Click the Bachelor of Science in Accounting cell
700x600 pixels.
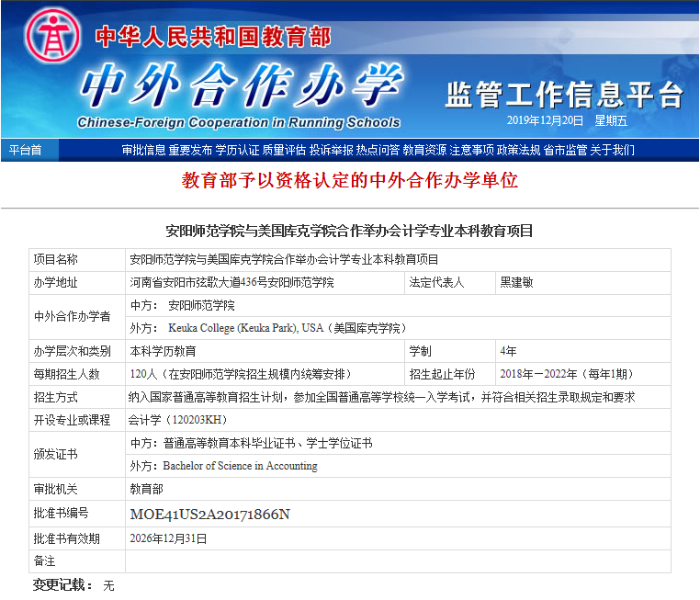pyautogui.click(x=240, y=466)
